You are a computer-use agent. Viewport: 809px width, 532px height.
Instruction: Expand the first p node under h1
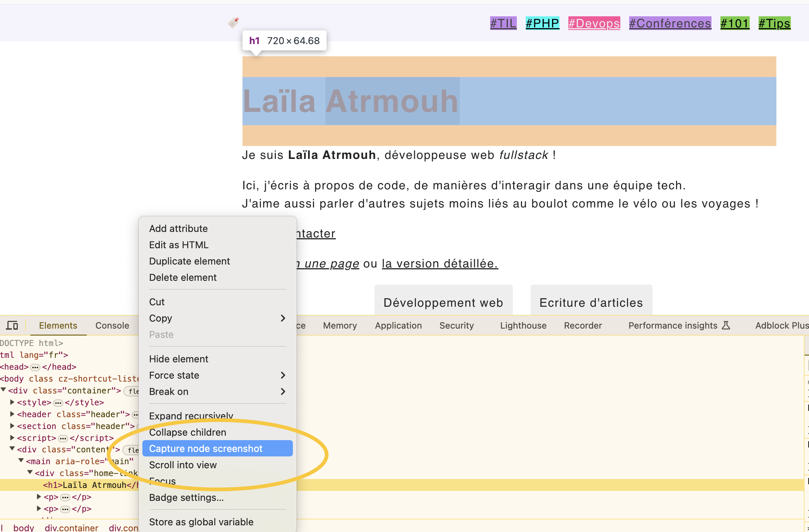click(39, 496)
